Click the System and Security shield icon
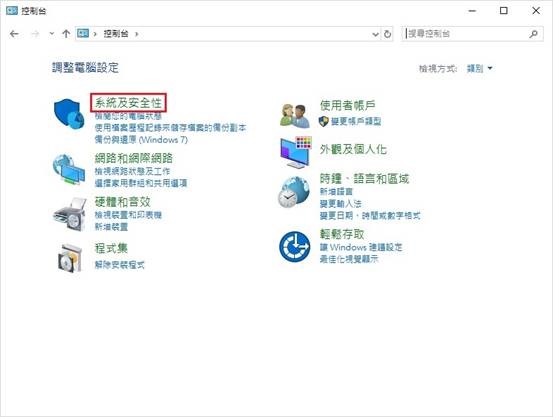The height and width of the screenshot is (417, 553). click(x=69, y=114)
